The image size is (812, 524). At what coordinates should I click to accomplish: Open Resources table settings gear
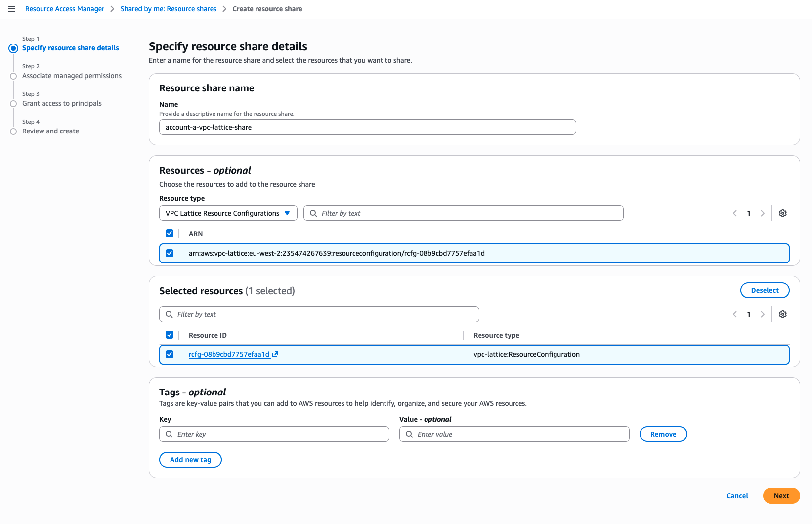point(783,213)
